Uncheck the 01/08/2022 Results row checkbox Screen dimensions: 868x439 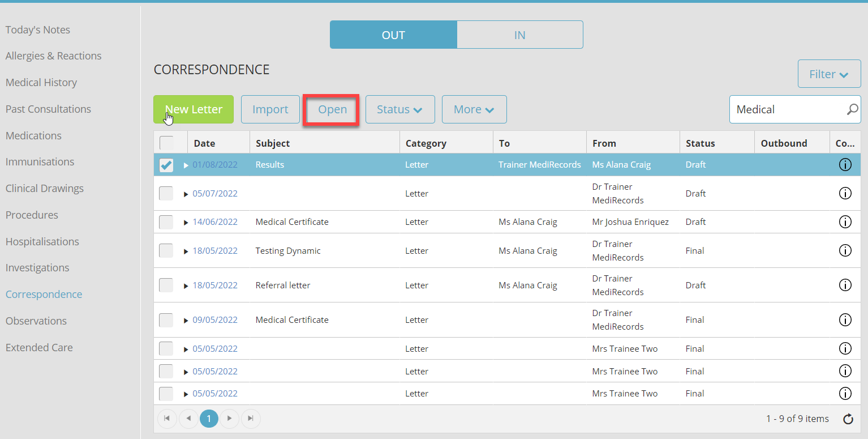point(166,165)
